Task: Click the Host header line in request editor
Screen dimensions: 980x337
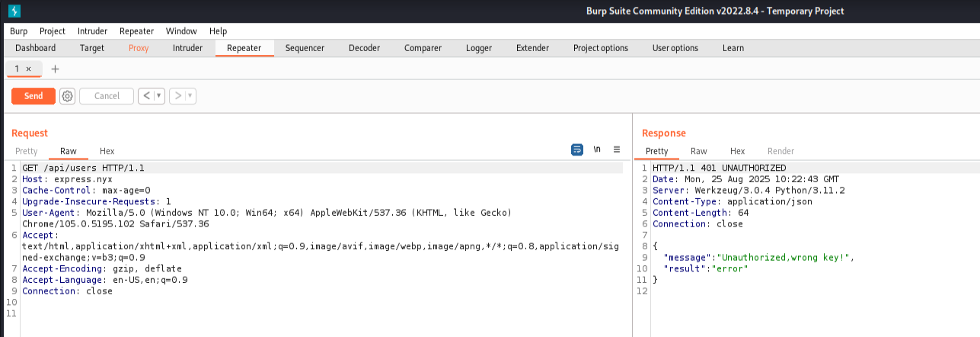Action: 67,179
